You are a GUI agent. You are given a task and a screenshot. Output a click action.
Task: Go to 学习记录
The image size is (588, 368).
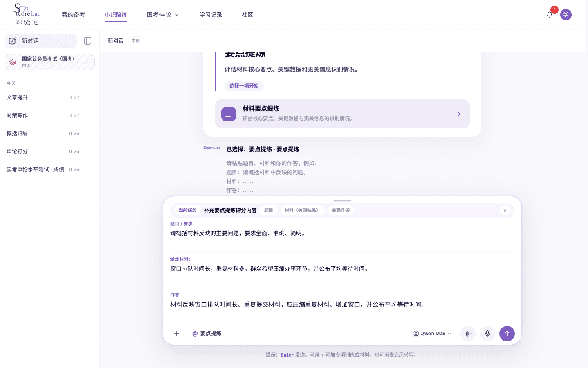tap(211, 15)
